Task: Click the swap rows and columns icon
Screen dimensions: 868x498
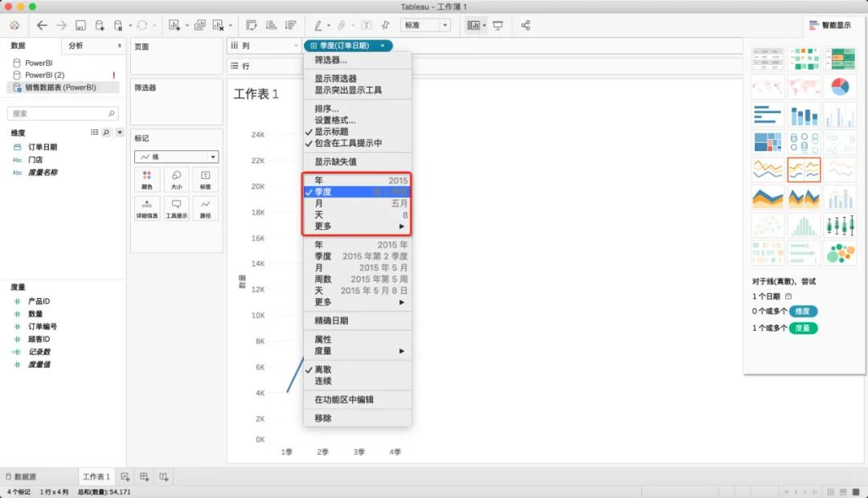Action: click(x=252, y=25)
